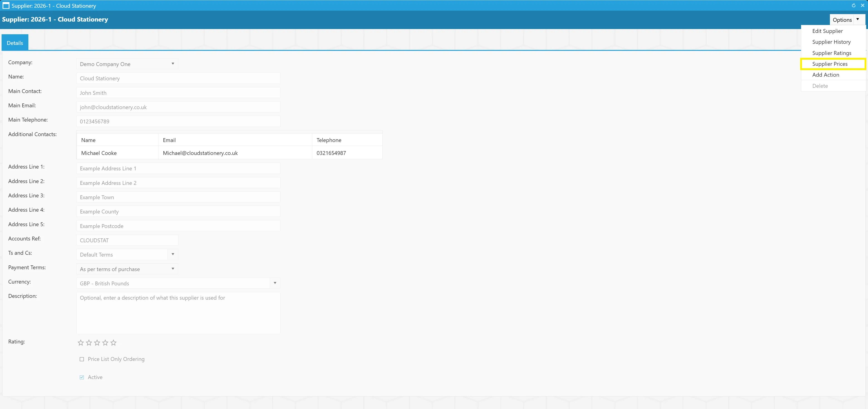
Task: Open Supplier Ratings menu item
Action: click(833, 53)
